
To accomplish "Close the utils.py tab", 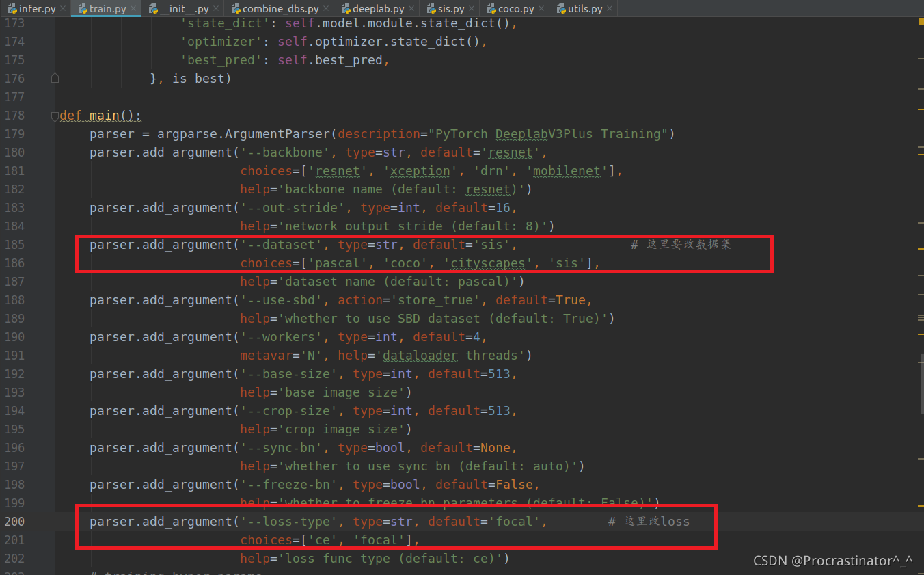I will [611, 9].
